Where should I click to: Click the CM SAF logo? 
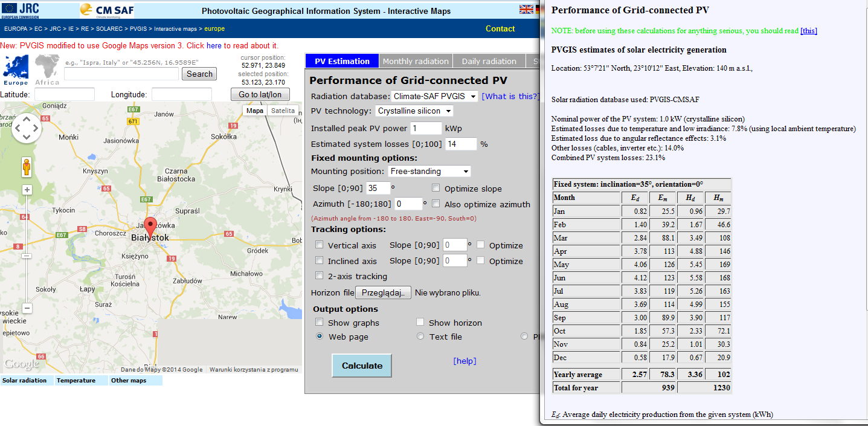[x=107, y=10]
